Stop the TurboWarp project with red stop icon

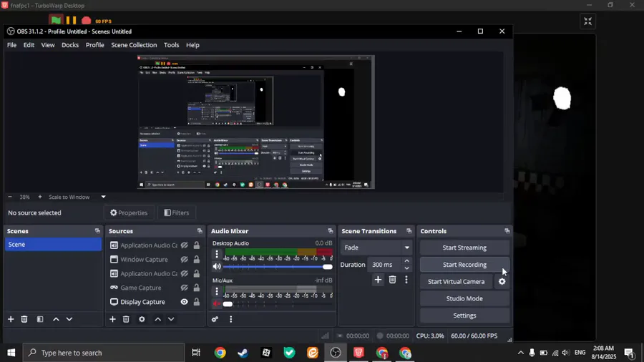pos(87,21)
